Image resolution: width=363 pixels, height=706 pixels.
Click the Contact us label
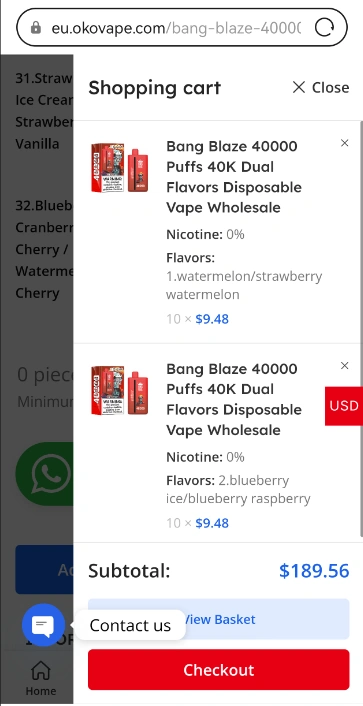click(x=130, y=625)
